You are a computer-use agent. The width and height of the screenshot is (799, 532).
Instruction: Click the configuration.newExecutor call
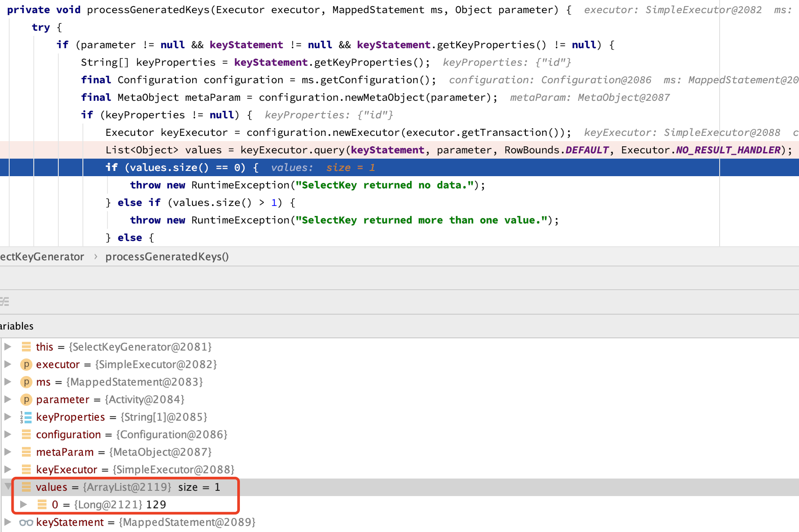pos(405,132)
